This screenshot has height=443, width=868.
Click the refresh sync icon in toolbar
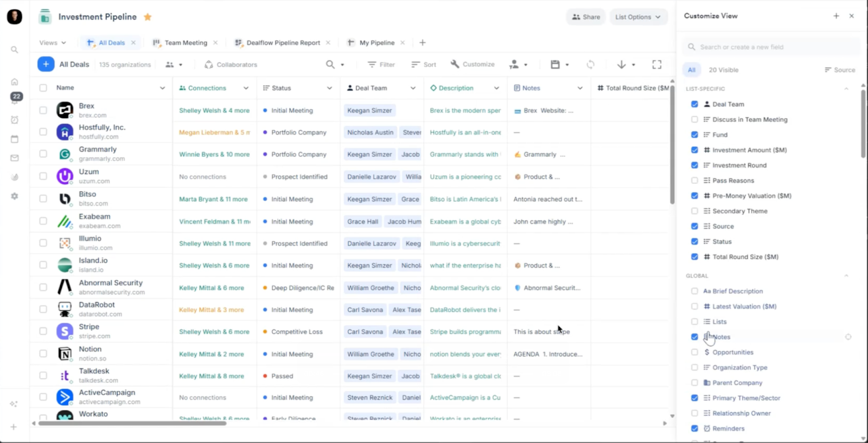(x=590, y=65)
